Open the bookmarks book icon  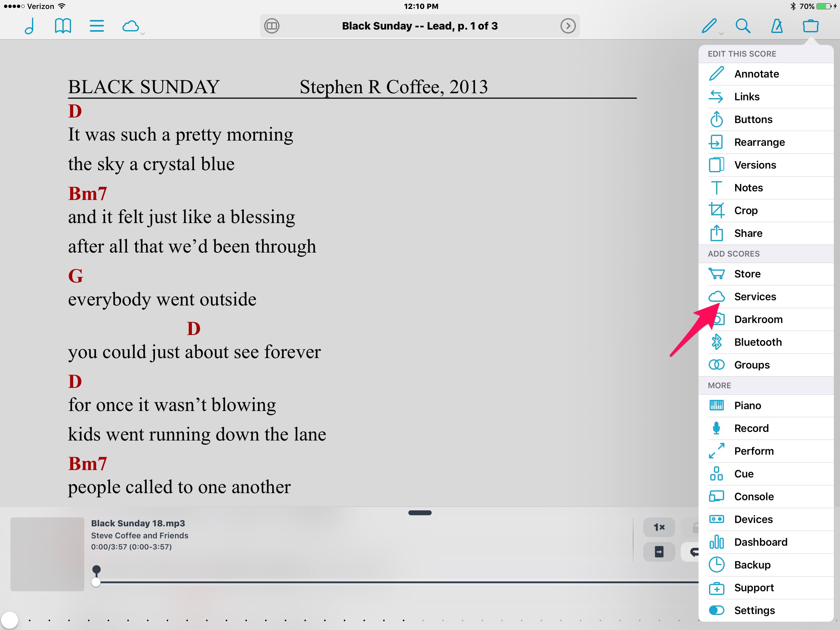pyautogui.click(x=63, y=26)
